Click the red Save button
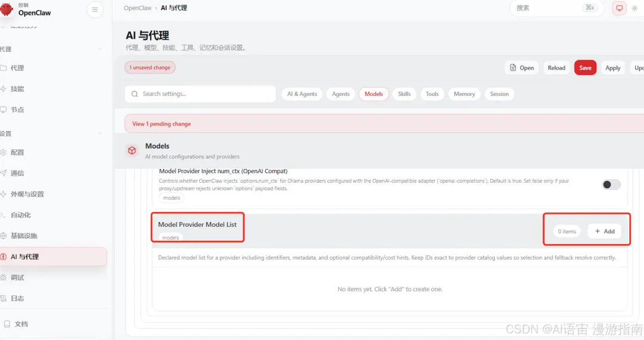The height and width of the screenshot is (340, 644). click(x=586, y=68)
